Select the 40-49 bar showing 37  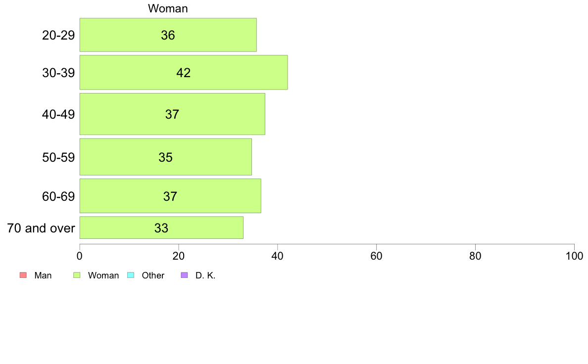coord(172,114)
